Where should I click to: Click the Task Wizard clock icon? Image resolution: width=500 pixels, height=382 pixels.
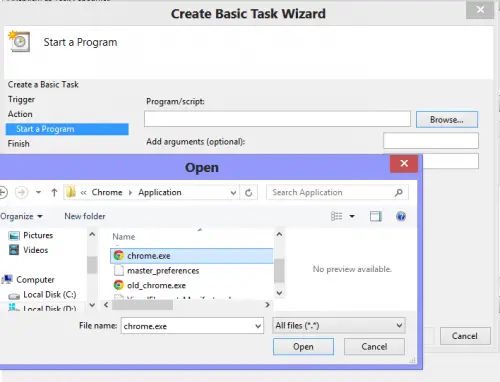[19, 41]
